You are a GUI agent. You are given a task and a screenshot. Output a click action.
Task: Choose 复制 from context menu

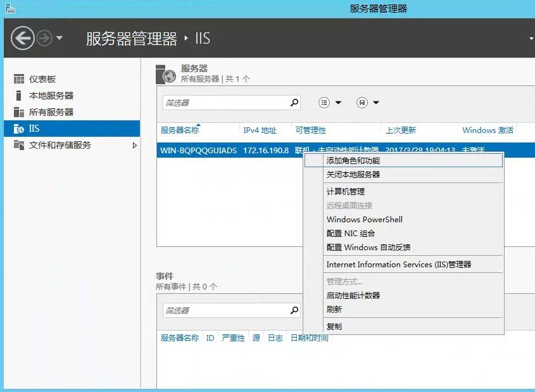pyautogui.click(x=404, y=327)
